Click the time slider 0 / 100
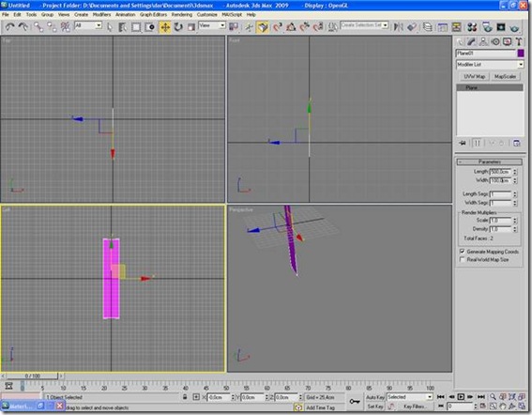532x415 pixels. tap(33, 376)
